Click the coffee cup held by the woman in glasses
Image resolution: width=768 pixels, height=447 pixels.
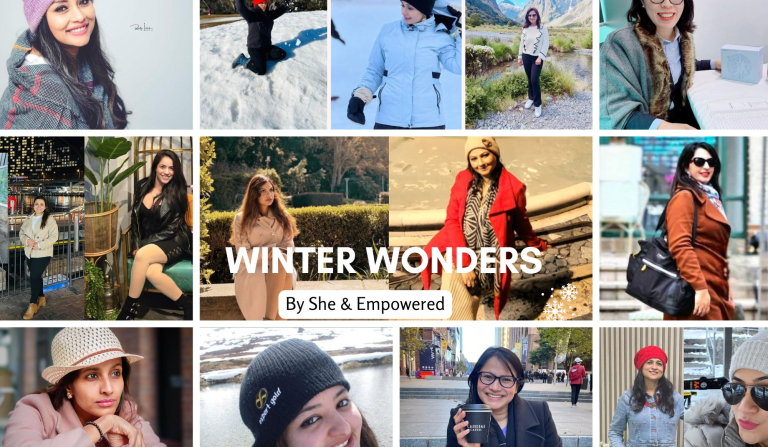476,423
